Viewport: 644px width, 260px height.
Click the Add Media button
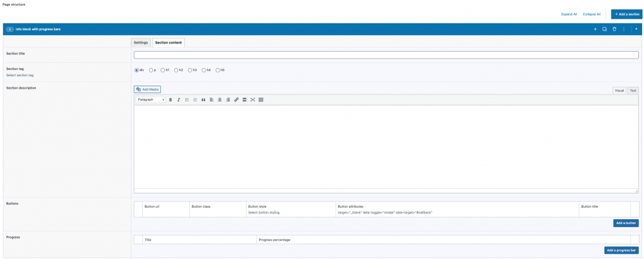point(147,89)
